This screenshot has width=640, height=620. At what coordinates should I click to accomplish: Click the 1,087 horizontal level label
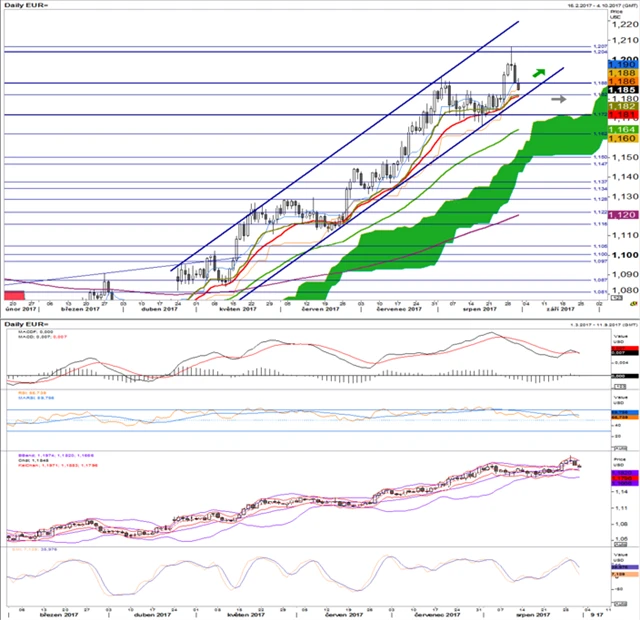coord(600,280)
